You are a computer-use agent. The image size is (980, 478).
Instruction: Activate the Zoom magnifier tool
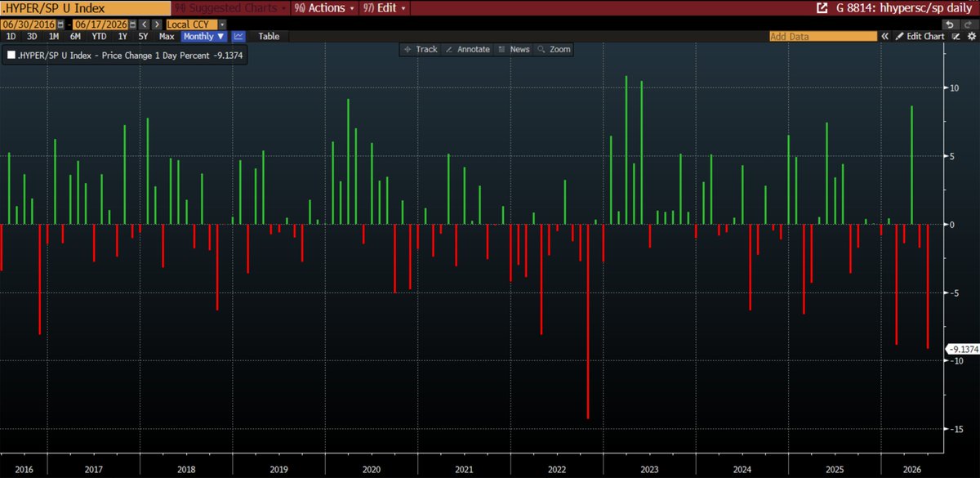[555, 49]
